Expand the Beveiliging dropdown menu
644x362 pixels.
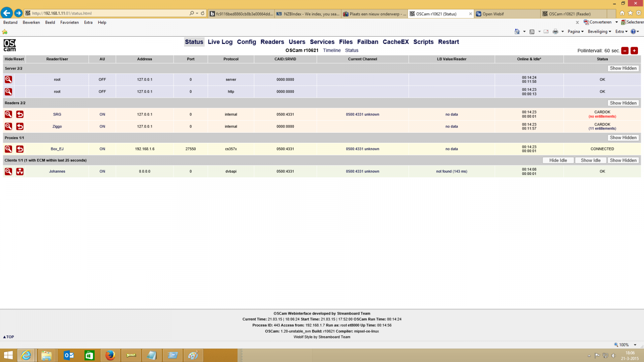click(599, 31)
